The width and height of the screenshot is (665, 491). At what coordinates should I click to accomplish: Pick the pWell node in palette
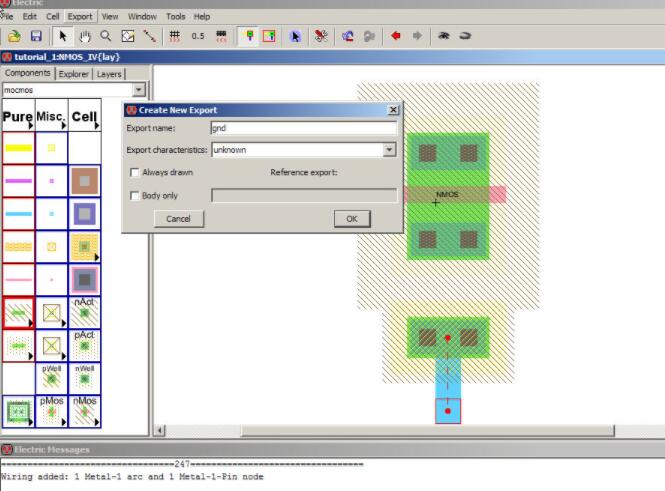[x=51, y=378]
